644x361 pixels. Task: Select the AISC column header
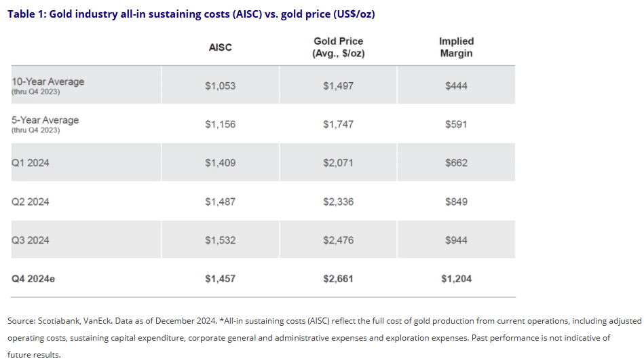tap(220, 47)
